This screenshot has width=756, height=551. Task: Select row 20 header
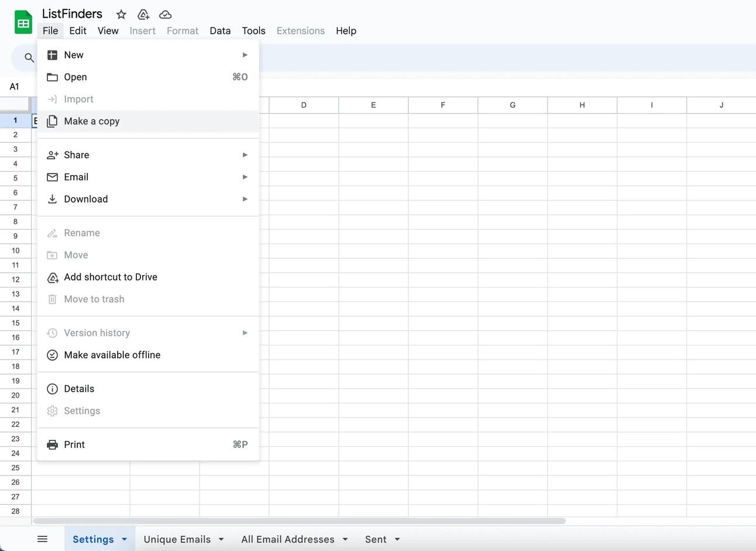(15, 396)
